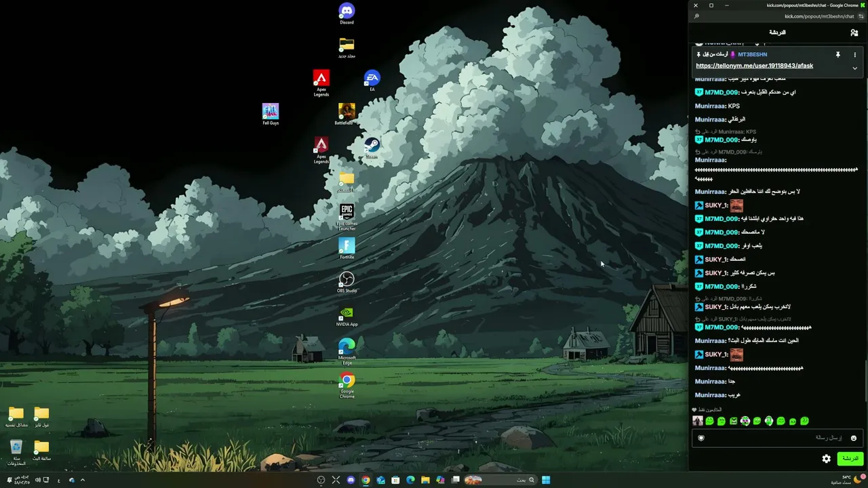Open the tellonym.me pinned link

[754, 66]
